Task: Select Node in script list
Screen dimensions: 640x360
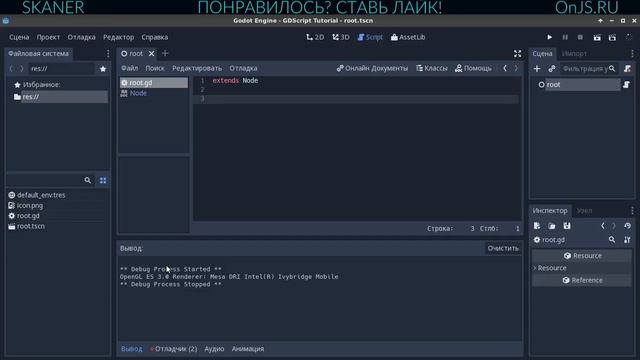Action: pyautogui.click(x=154, y=93)
